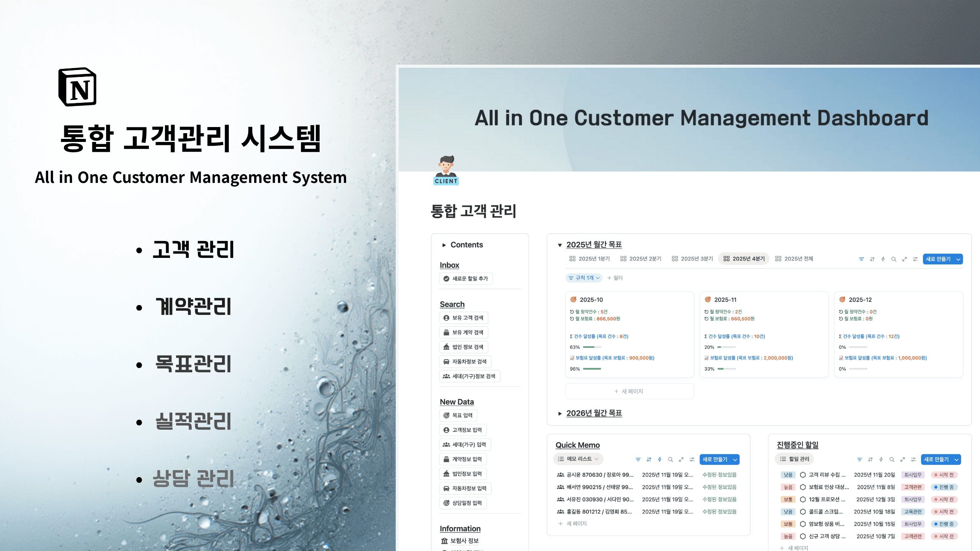Toggle checkbox for 암보험 상품 task
Screen dimensions: 980x551
click(x=803, y=524)
